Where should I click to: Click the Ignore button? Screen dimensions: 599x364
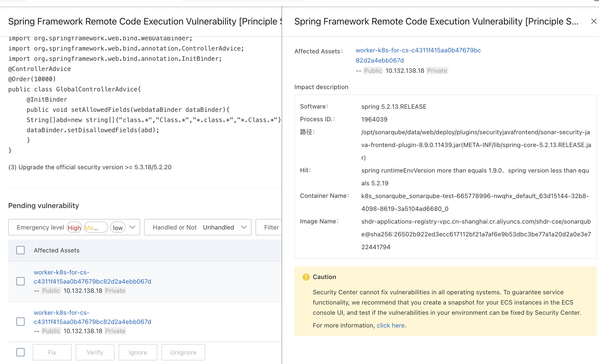click(x=138, y=352)
